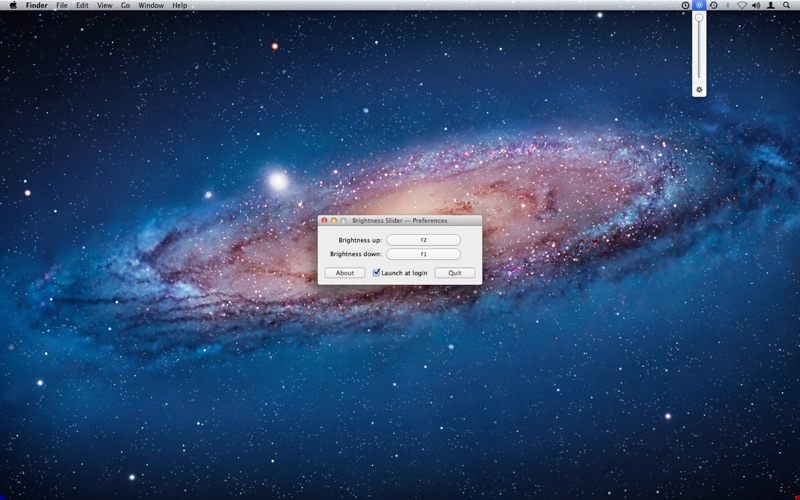
Task: Click the Brightness Slider menu bar icon
Action: click(x=699, y=5)
